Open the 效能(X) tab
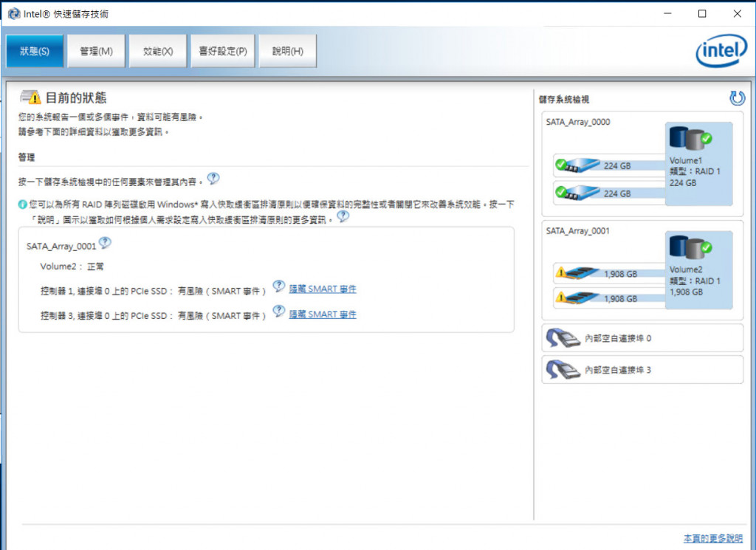The height and width of the screenshot is (550, 756). 158,51
